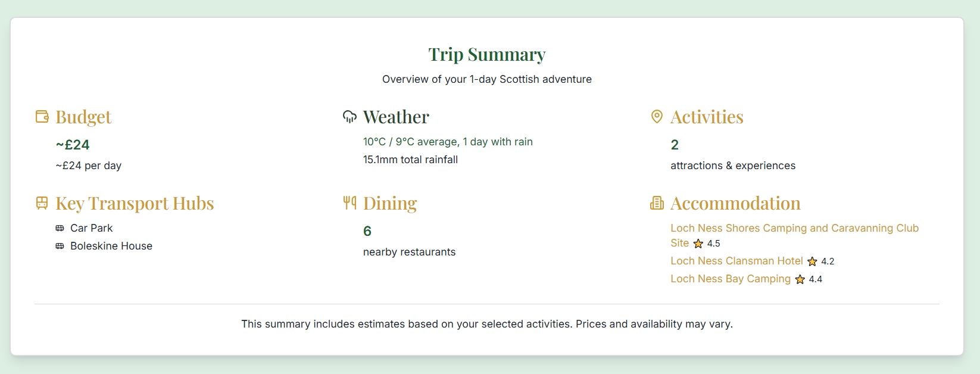Click the map pin Activities icon
The height and width of the screenshot is (374, 980).
[x=657, y=117]
